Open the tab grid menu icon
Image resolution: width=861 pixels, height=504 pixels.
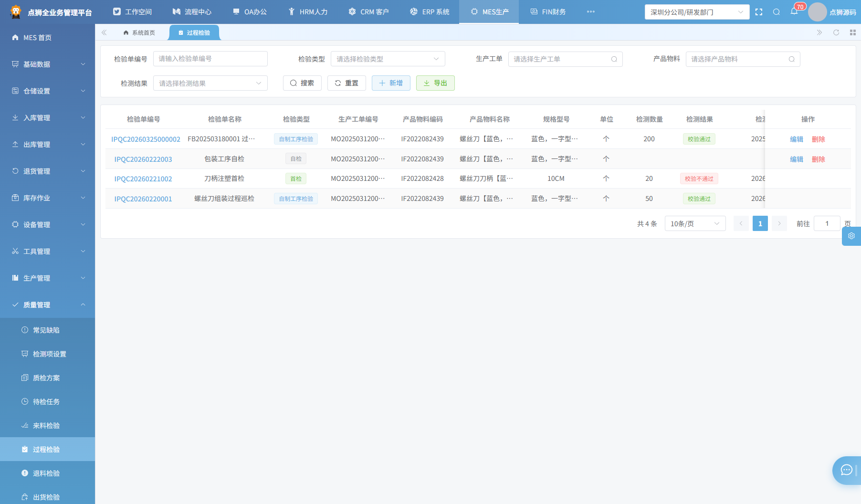[x=853, y=32]
